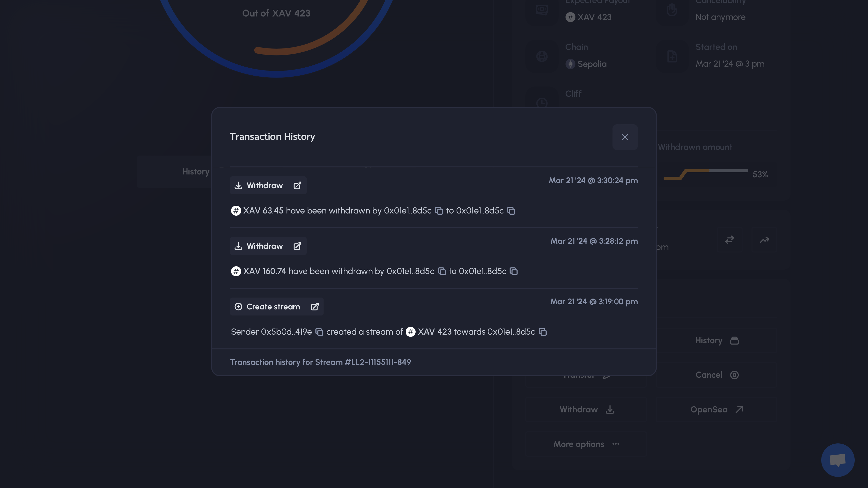Click the Withdraw action button
This screenshot has height=488, width=868.
point(586,409)
